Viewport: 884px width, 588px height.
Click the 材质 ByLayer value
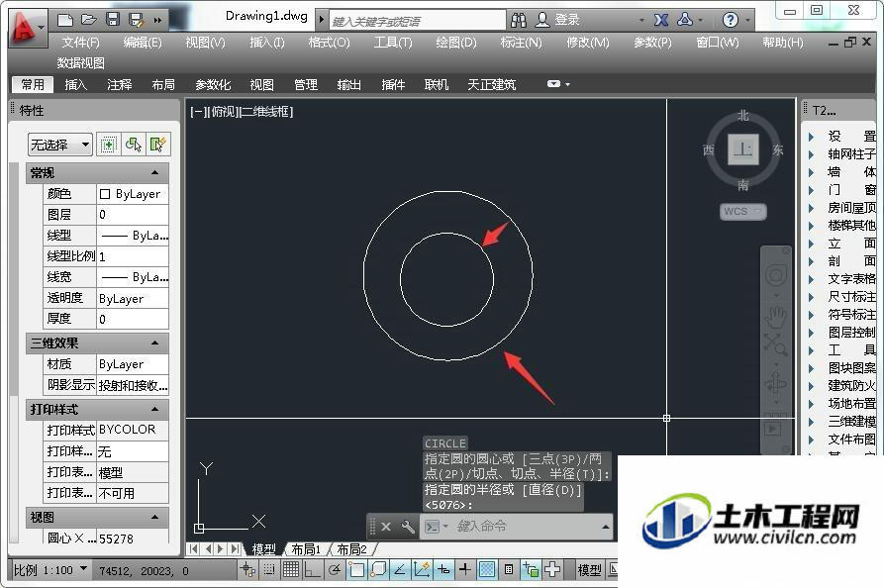coord(133,364)
